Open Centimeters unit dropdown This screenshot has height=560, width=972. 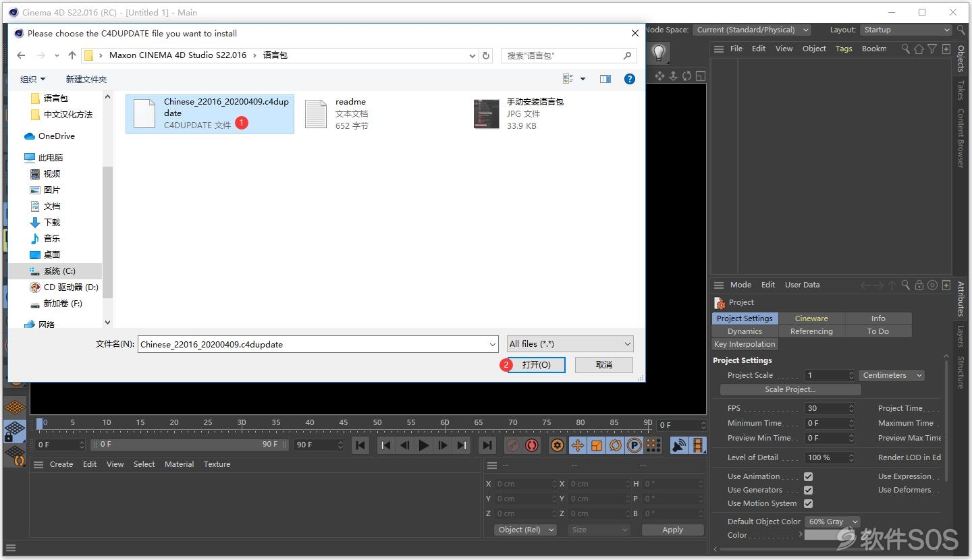point(892,375)
